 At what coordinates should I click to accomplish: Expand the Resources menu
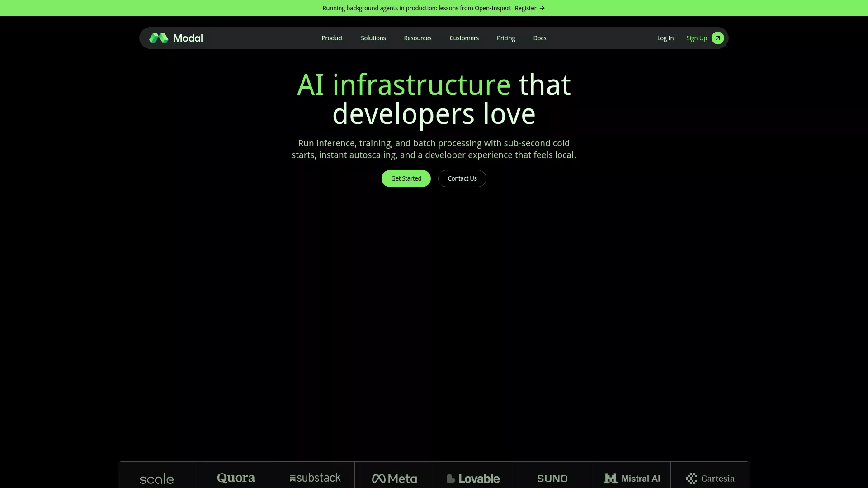tap(418, 38)
